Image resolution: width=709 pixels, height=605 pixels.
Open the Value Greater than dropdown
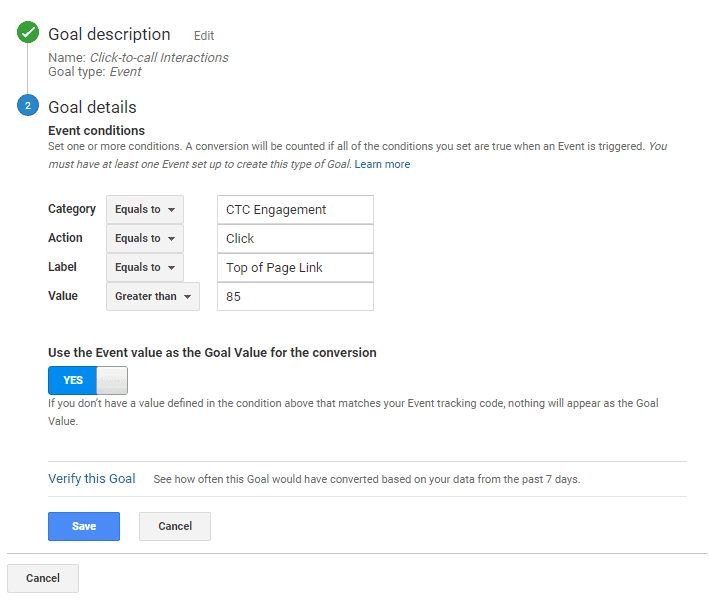153,296
